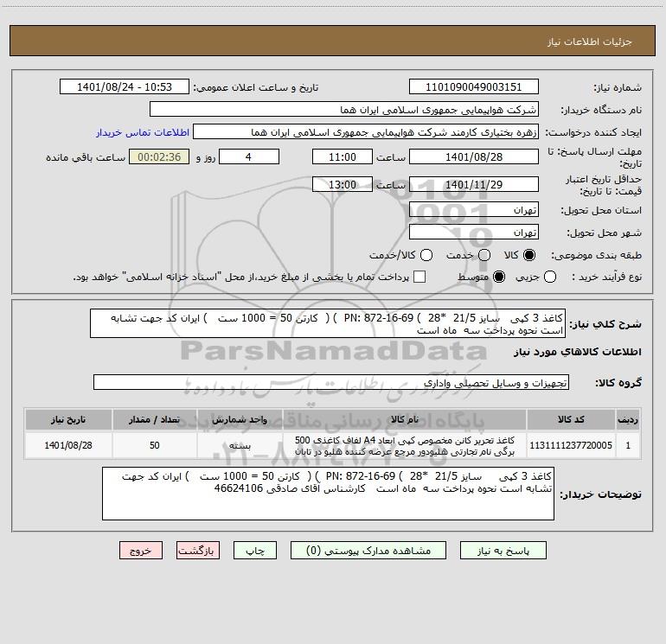The height and width of the screenshot is (644, 666).
Task: Select the گروه کالا field
Action: 331,382
